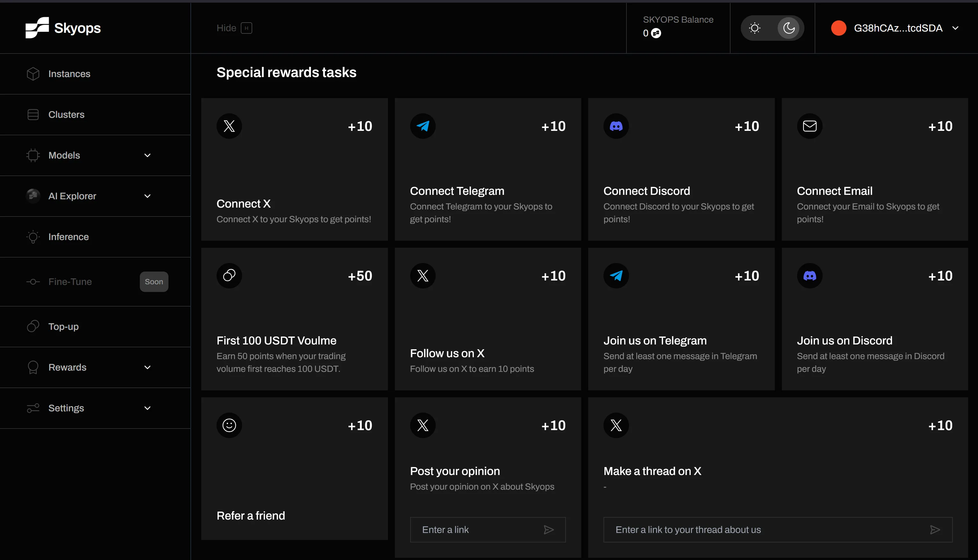Image resolution: width=978 pixels, height=560 pixels.
Task: Click the Skyops logo
Action: coord(63,28)
